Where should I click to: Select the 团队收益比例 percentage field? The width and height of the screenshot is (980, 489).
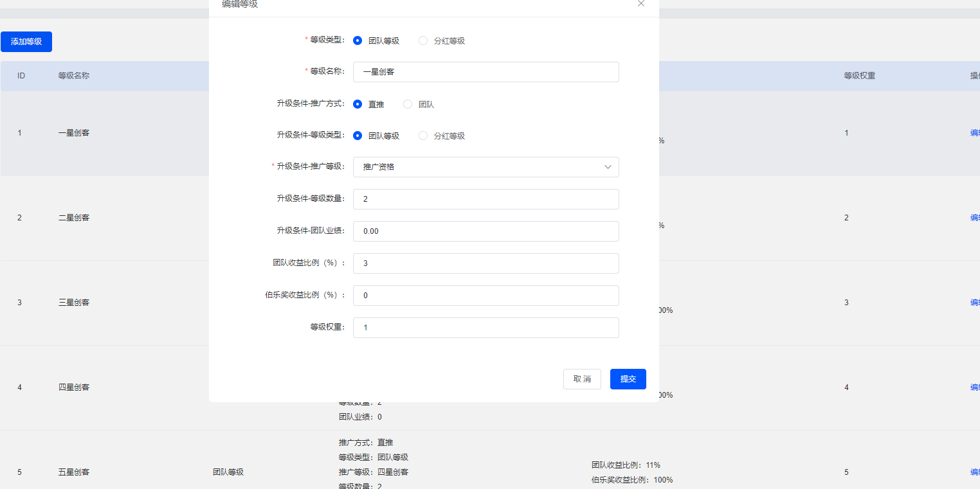click(485, 263)
